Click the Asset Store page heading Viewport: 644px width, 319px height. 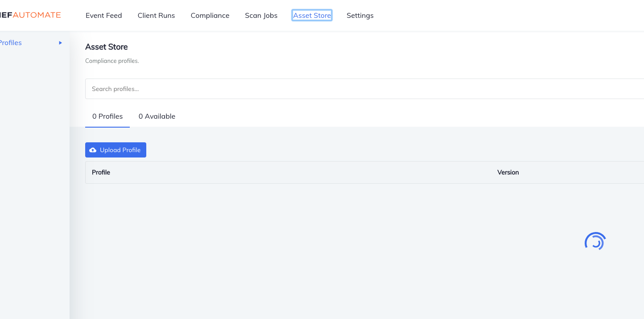pos(106,47)
